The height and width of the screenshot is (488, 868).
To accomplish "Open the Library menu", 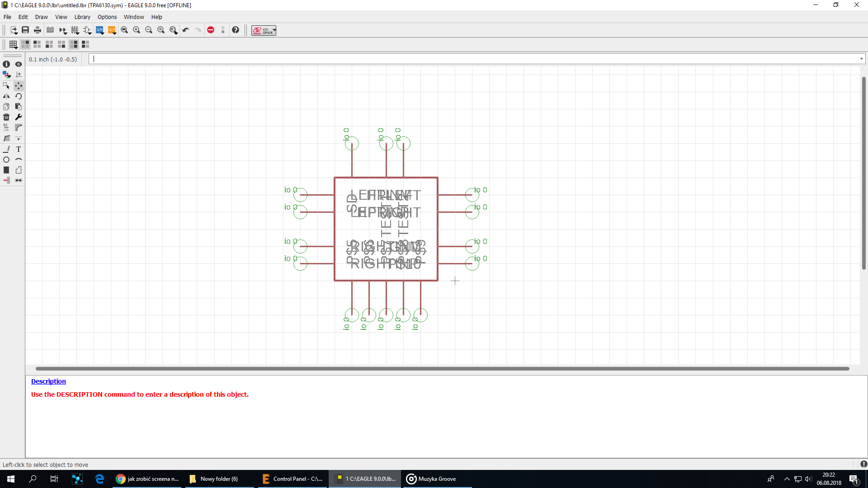I will point(82,17).
